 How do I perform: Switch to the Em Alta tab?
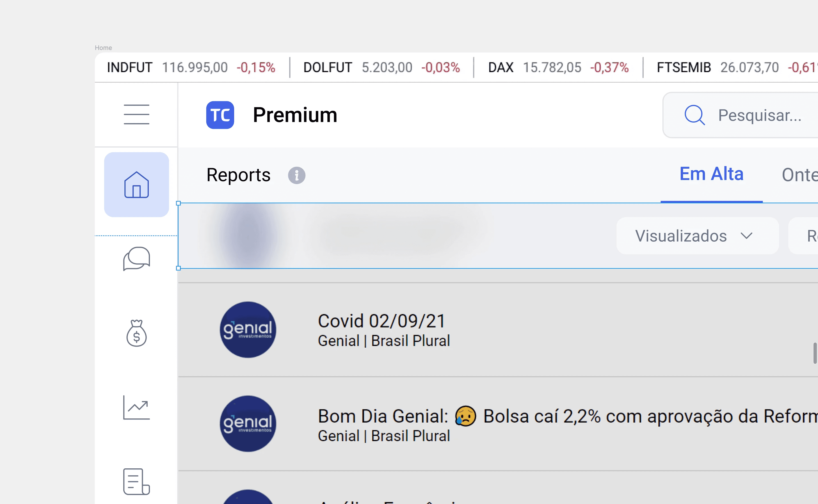[711, 174]
